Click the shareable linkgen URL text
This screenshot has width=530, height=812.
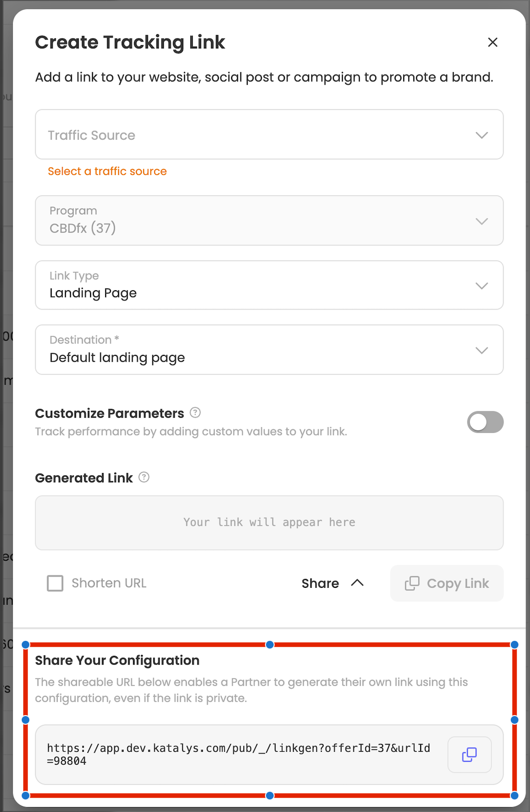pyautogui.click(x=238, y=754)
